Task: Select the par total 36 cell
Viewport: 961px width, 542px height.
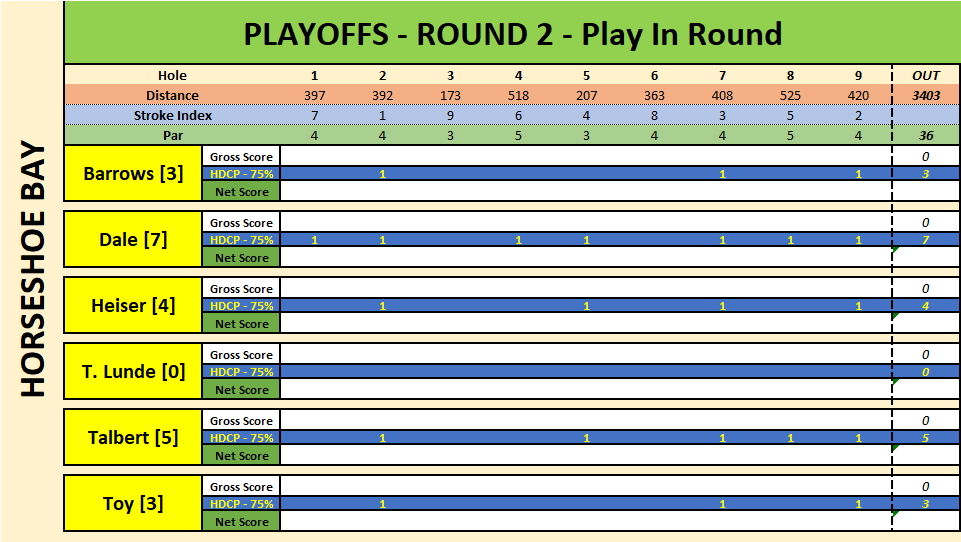Action: [x=925, y=135]
